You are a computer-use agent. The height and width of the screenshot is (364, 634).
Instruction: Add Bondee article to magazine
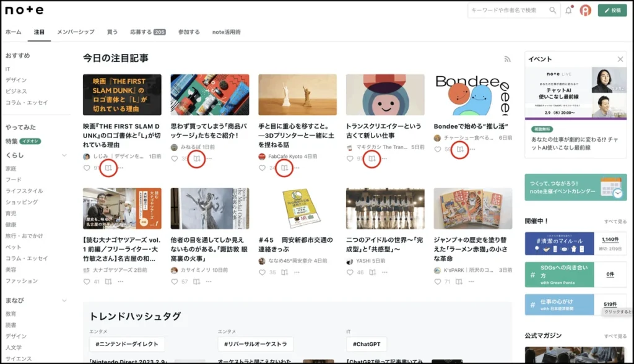pos(460,149)
